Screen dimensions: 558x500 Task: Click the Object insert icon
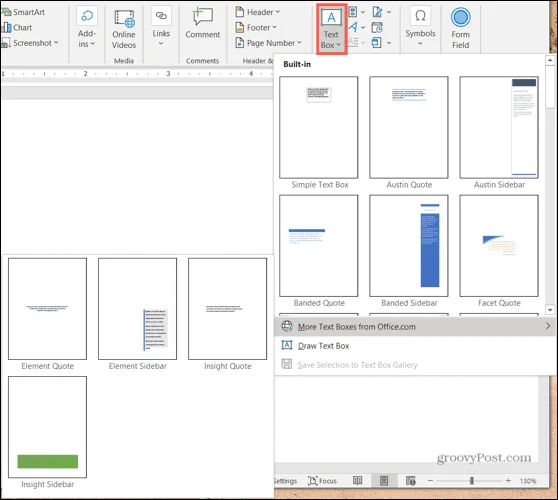376,43
